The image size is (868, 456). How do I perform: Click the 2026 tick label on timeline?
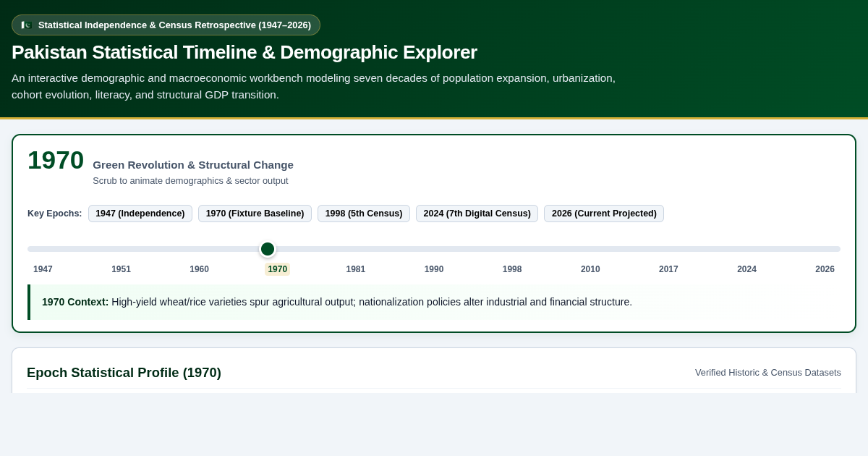point(825,269)
